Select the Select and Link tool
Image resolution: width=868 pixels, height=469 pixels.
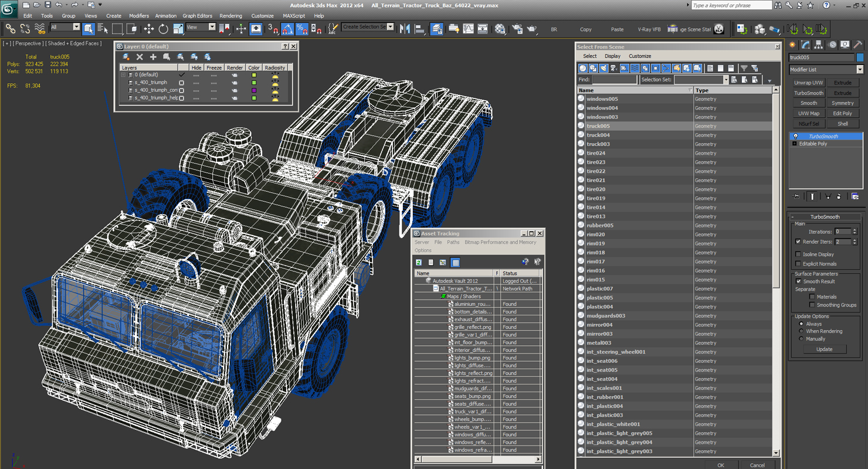click(10, 29)
